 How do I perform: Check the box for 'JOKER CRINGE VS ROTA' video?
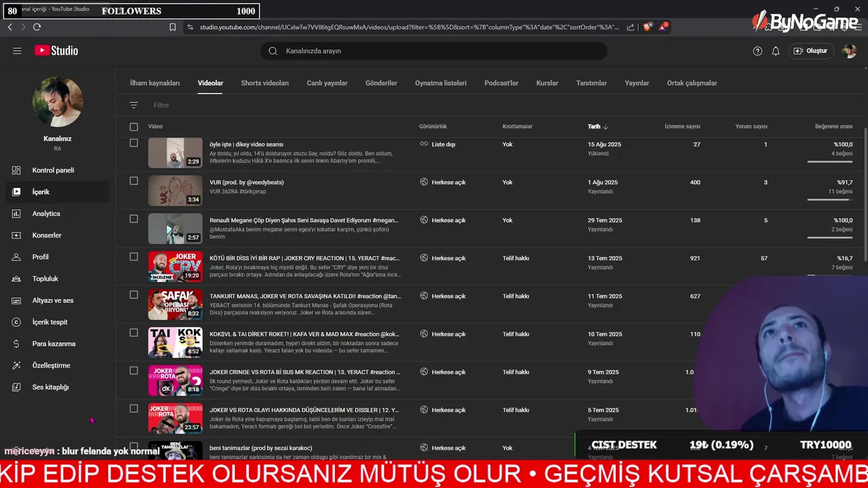click(134, 371)
